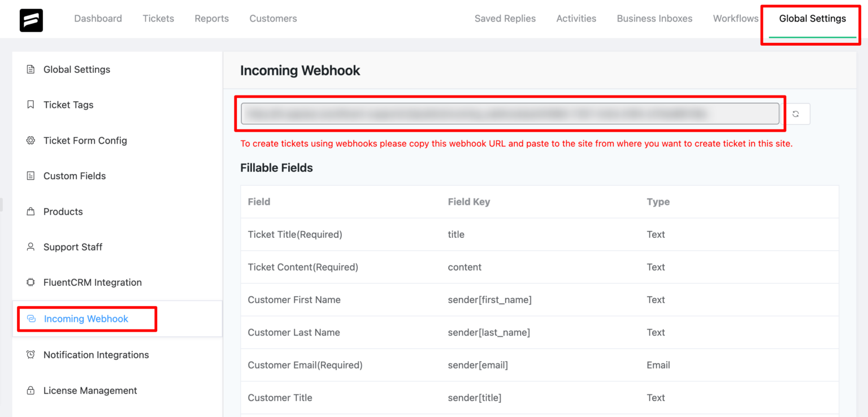
Task: Click the Ticket Tags bookmark icon
Action: click(31, 105)
